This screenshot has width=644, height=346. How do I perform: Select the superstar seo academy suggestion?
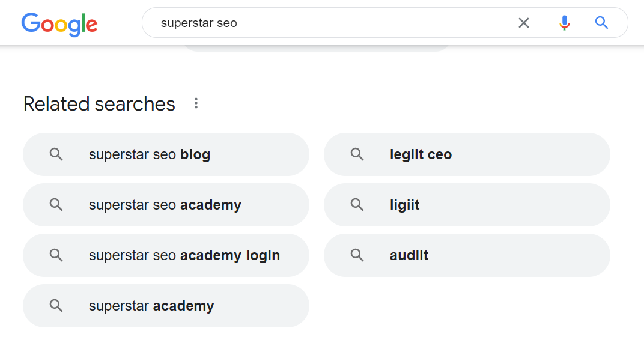[166, 205]
